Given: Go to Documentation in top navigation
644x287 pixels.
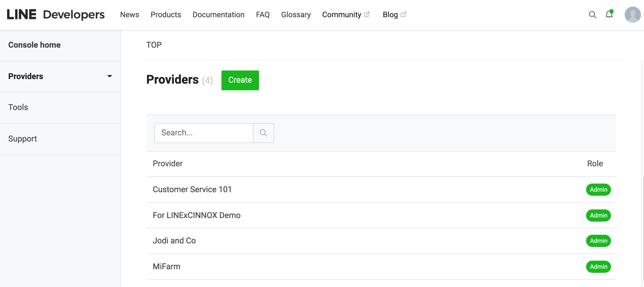Looking at the screenshot, I should (218, 14).
